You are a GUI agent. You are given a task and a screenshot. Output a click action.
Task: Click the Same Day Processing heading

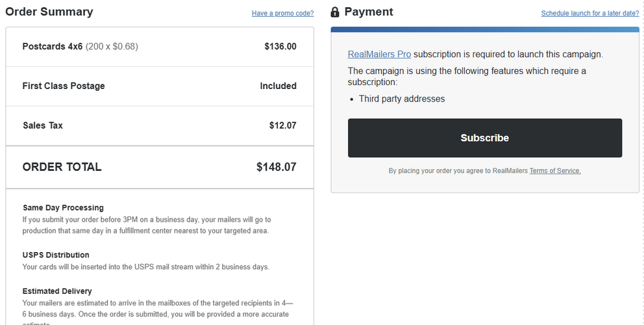coord(63,208)
